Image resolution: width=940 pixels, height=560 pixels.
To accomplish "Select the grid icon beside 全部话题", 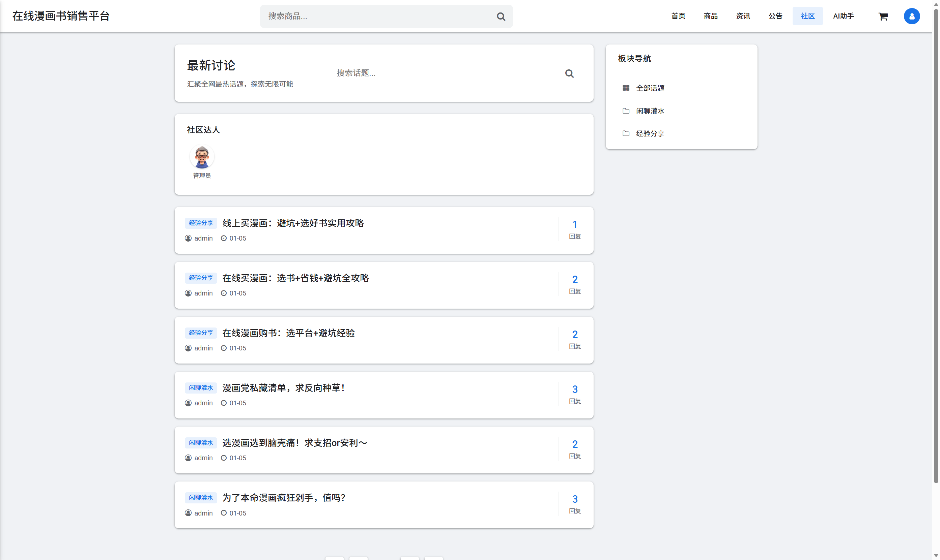I will [x=626, y=88].
